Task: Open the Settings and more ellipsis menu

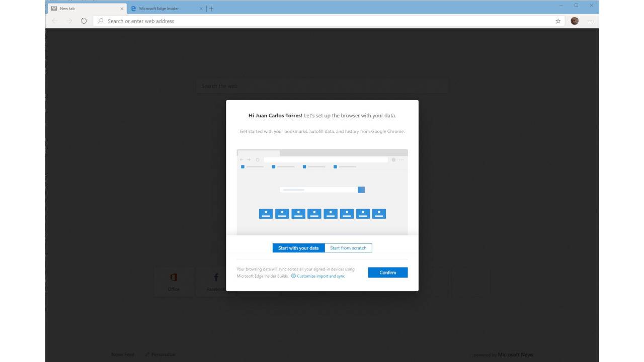Action: click(590, 21)
